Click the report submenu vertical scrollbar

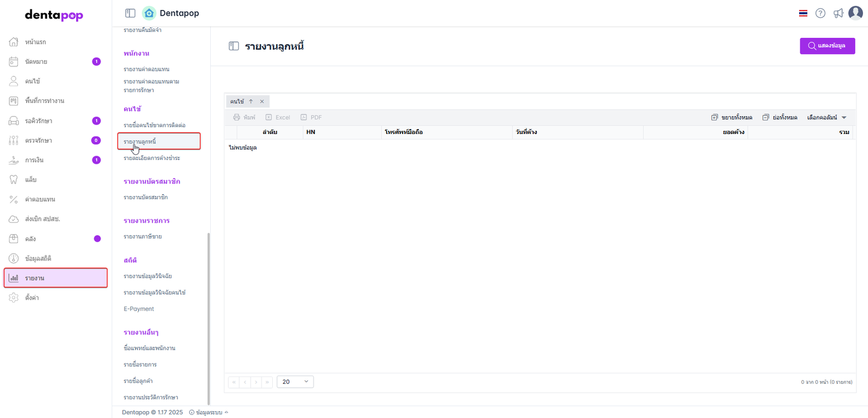tap(208, 318)
